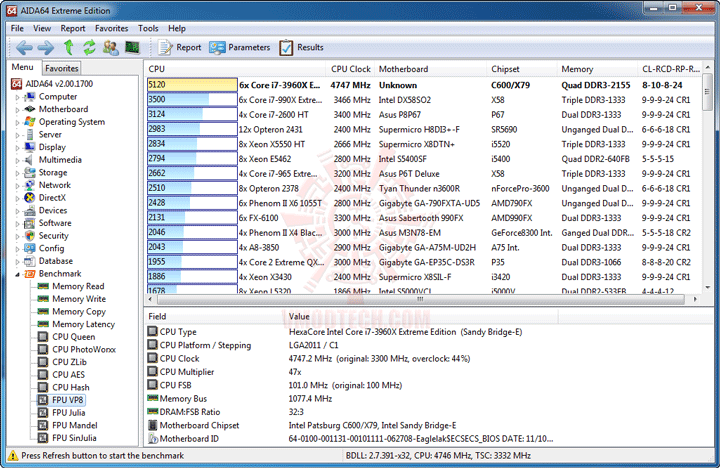Viewport: 720px width, 468px height.
Task: Select the DirectX icon in tree
Action: click(x=30, y=197)
